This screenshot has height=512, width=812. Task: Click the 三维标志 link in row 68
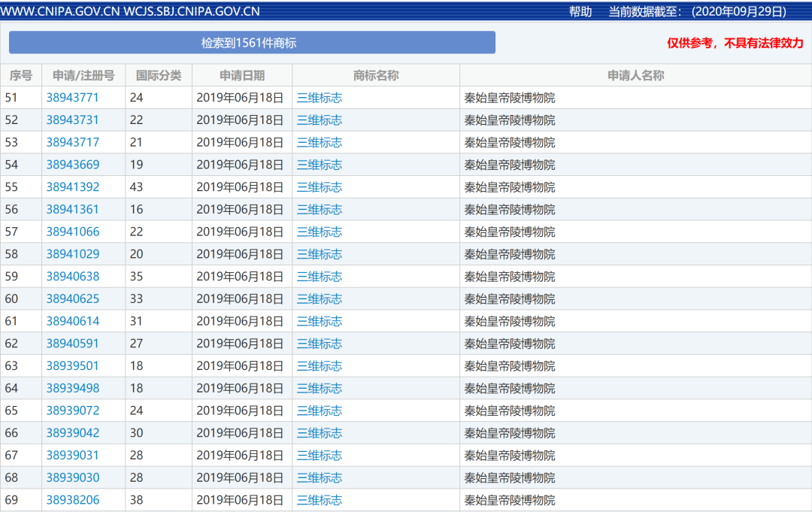[x=320, y=477]
